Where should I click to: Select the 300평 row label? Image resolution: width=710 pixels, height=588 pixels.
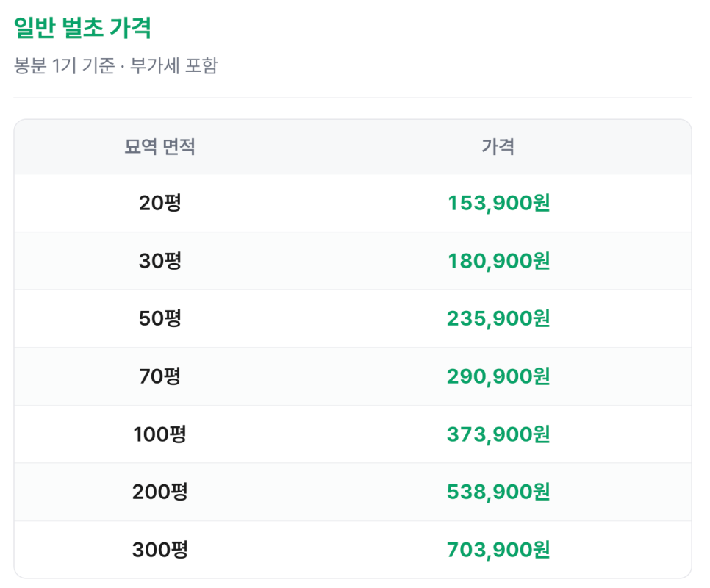[159, 550]
